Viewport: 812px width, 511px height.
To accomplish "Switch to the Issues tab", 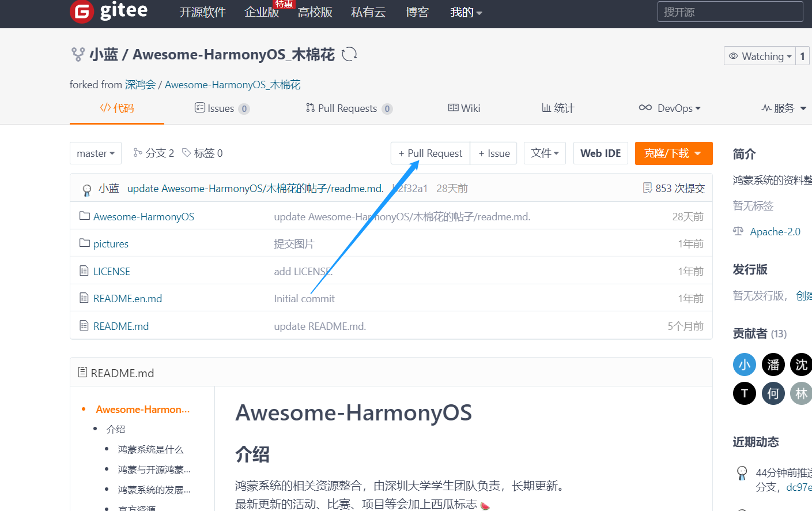I will (x=222, y=108).
